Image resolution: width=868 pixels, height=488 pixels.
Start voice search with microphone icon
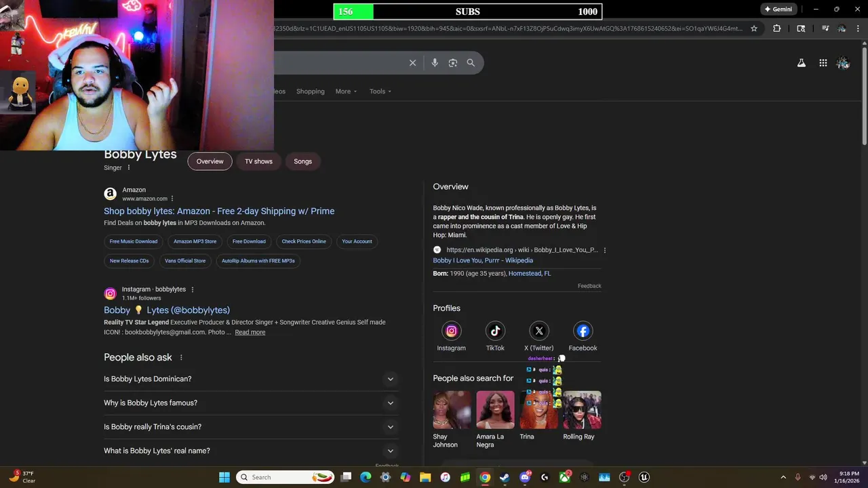[435, 62]
